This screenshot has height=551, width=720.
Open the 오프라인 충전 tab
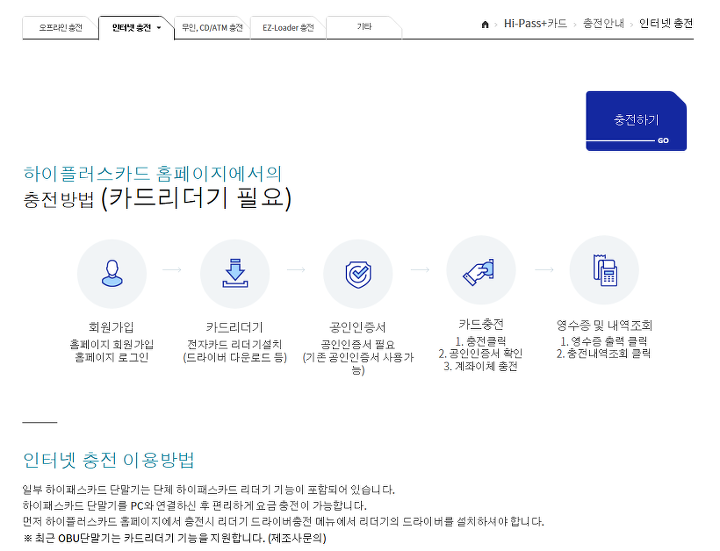click(60, 28)
